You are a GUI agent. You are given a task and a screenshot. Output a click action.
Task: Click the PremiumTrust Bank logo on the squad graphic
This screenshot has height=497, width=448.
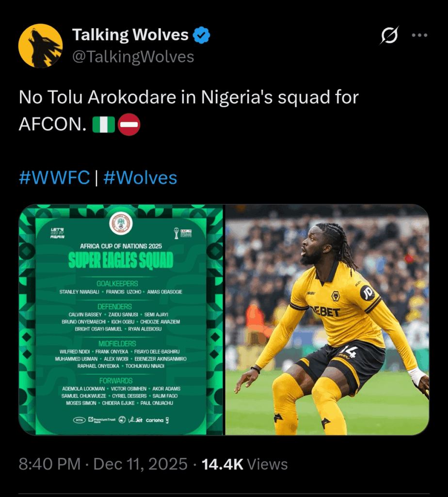(102, 420)
